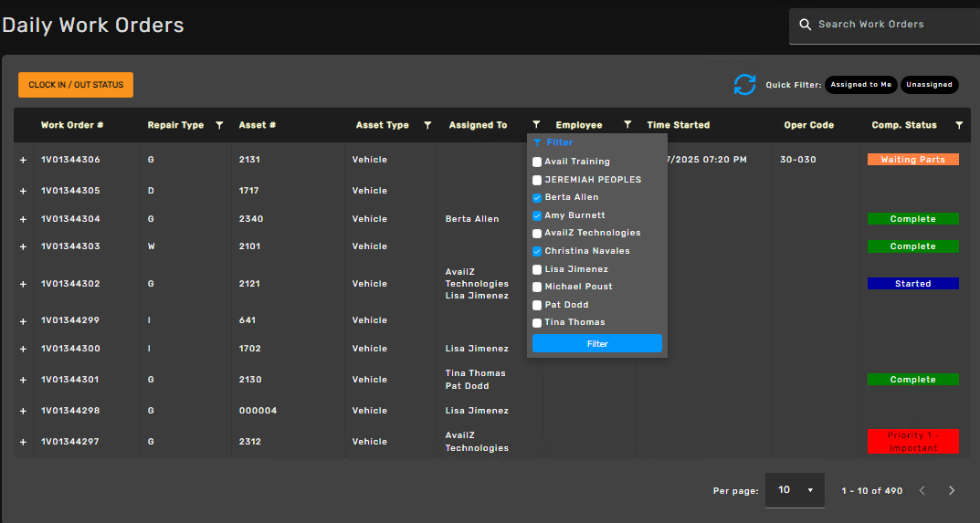The width and height of the screenshot is (980, 523).
Task: Click asset number 2312
Action: click(250, 441)
